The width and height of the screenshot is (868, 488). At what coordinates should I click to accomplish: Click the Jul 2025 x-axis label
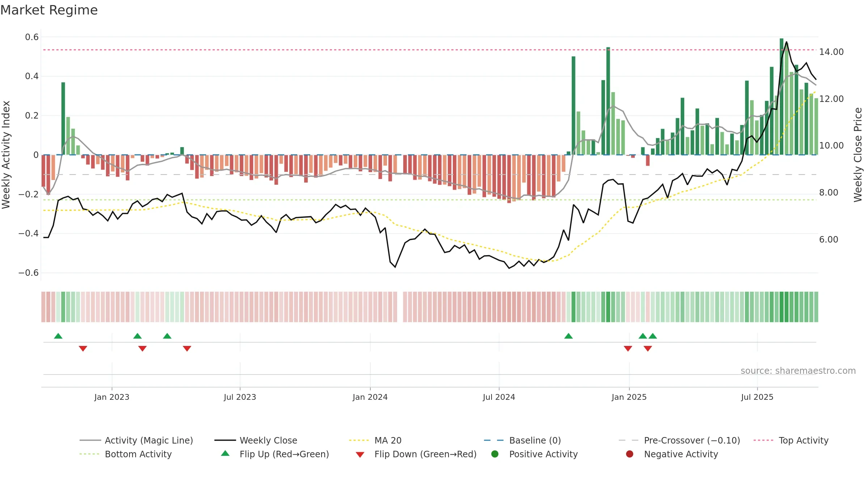point(757,397)
